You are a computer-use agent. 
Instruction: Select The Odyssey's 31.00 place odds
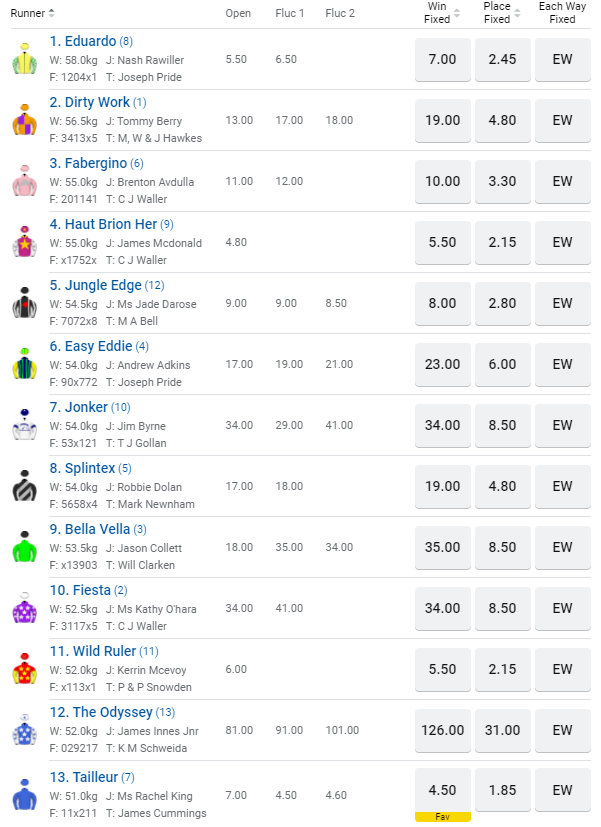pyautogui.click(x=502, y=731)
